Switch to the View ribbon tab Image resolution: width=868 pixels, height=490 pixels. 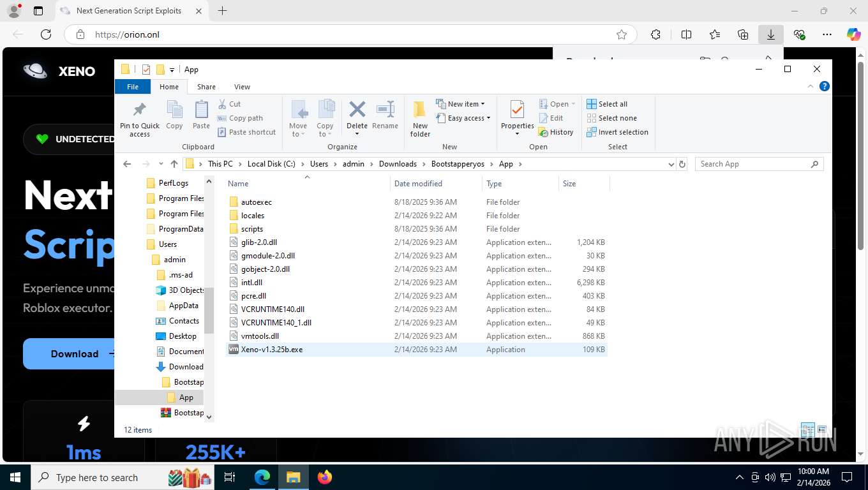pos(242,87)
